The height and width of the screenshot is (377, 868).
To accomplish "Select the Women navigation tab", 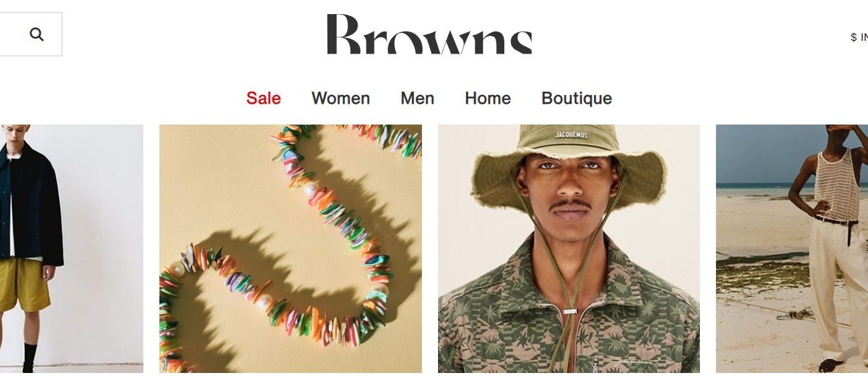I will pos(340,98).
